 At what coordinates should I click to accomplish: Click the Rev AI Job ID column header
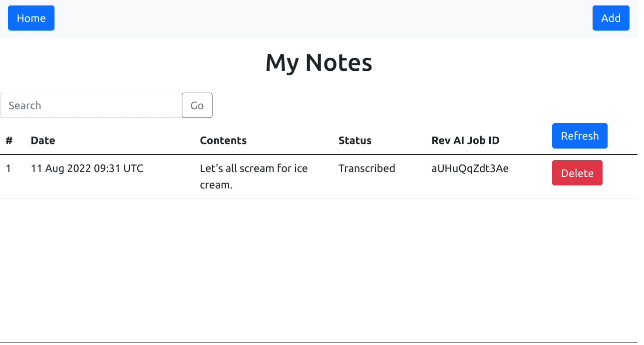click(465, 140)
